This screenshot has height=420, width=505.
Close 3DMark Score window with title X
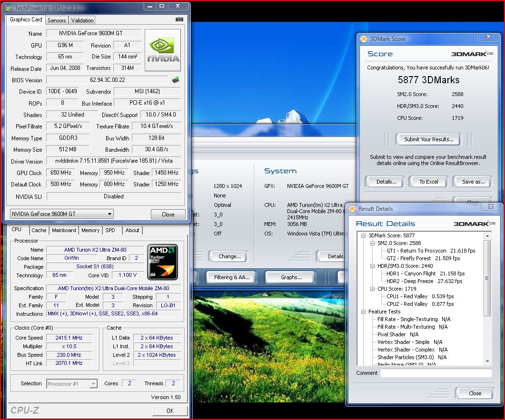[x=488, y=37]
